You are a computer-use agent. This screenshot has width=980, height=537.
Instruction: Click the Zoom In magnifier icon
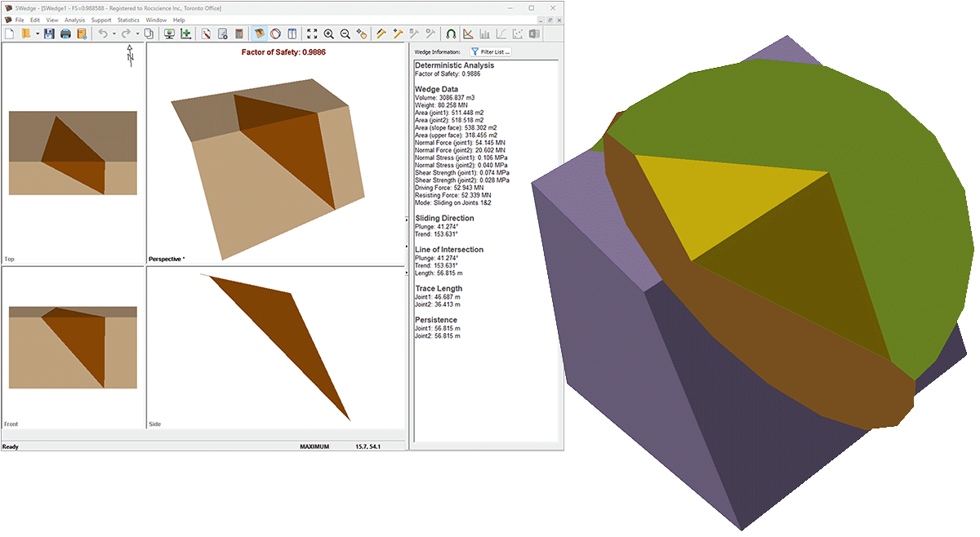(328, 33)
